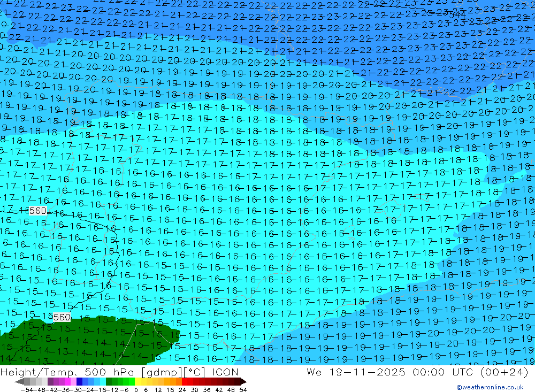This screenshot has width=535, height=392.
Task: Click the "54" legend value
Action: pyautogui.click(x=243, y=390)
